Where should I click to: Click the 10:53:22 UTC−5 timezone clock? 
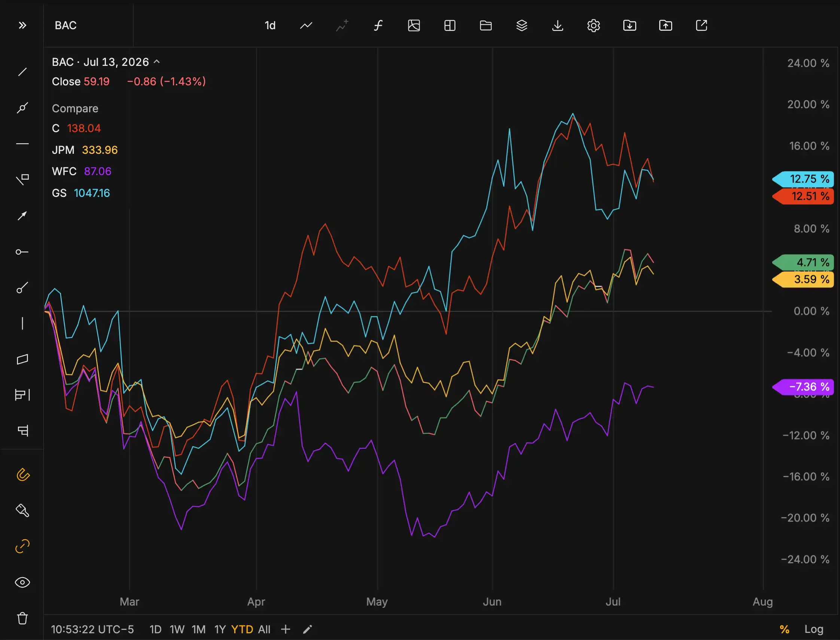tap(92, 630)
